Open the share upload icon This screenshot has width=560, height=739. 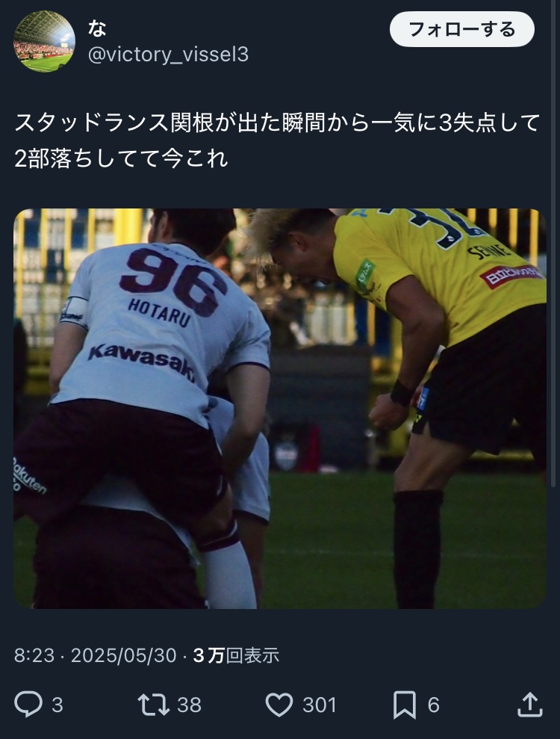530,704
